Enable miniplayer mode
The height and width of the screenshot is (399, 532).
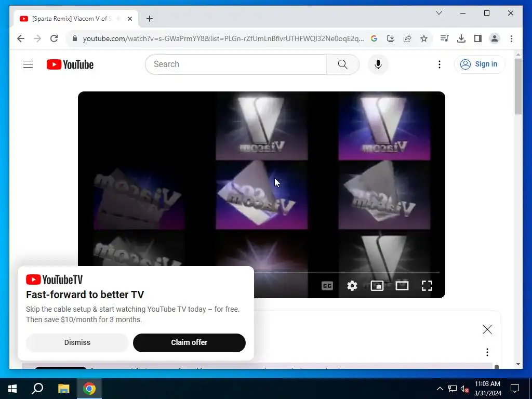[x=377, y=286]
